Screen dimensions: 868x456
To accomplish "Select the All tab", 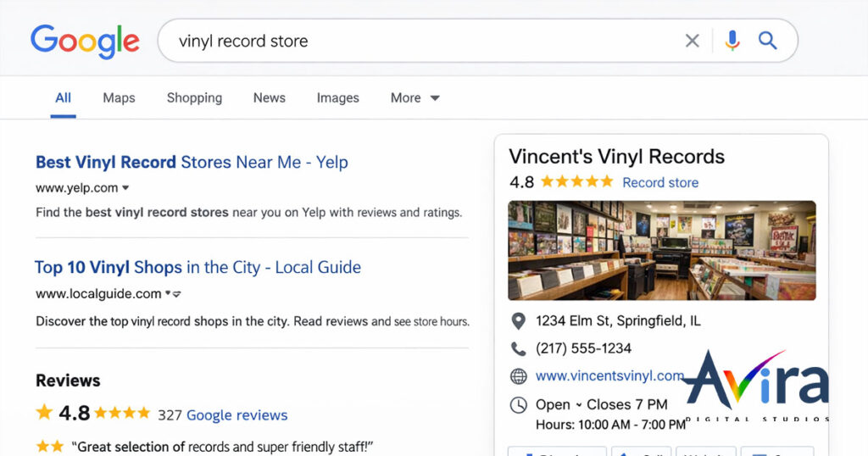I will coord(63,98).
